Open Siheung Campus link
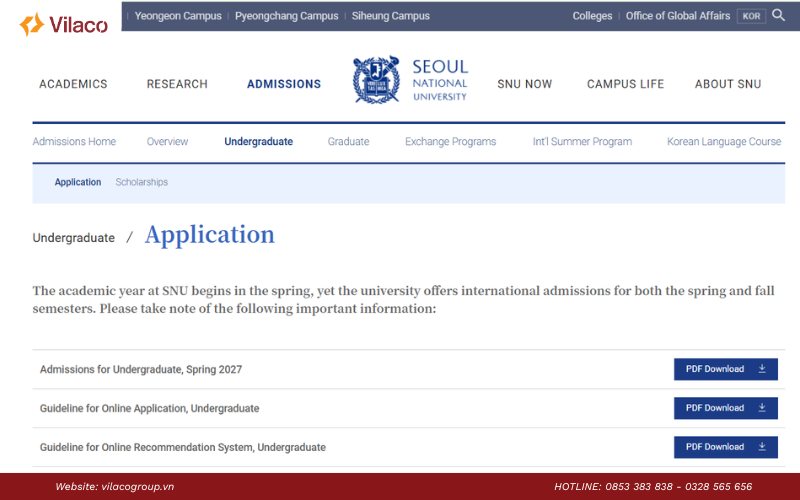This screenshot has width=800, height=500. pos(390,16)
